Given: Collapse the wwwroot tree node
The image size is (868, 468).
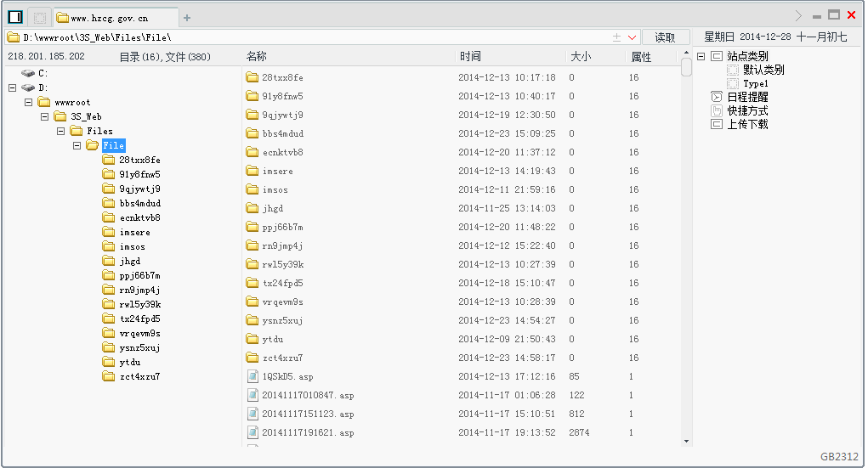Looking at the screenshot, I should [x=28, y=102].
